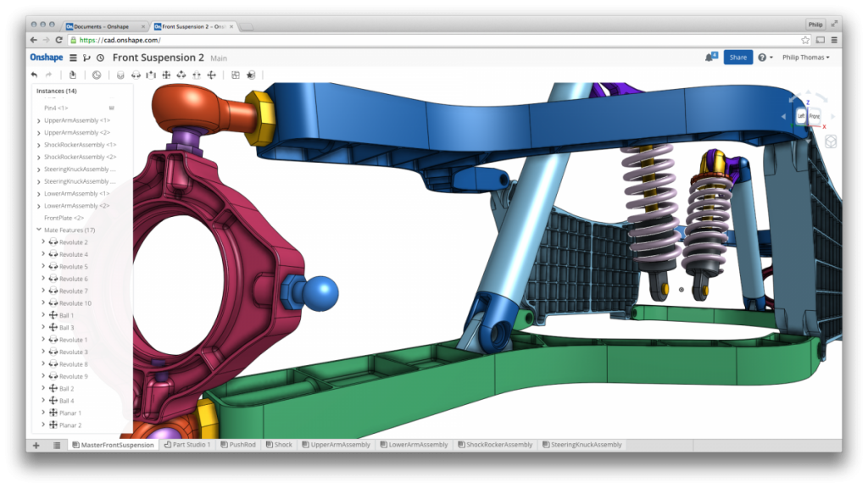Click the exploded view icon in toolbar
868x488 pixels.
tap(236, 75)
